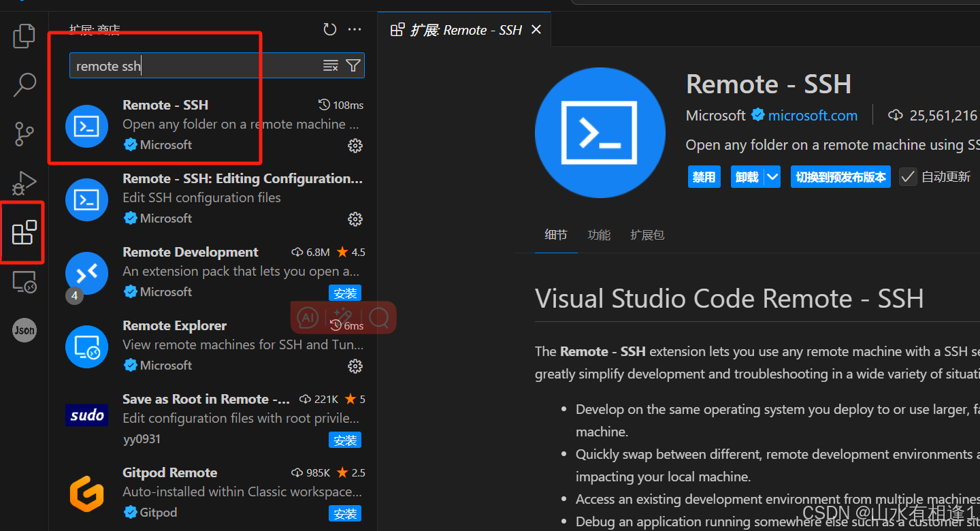
Task: Open extensions panel more actions menu
Action: (x=355, y=29)
